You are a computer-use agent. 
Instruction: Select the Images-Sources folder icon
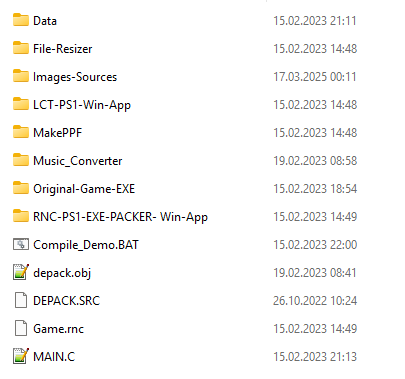click(21, 76)
